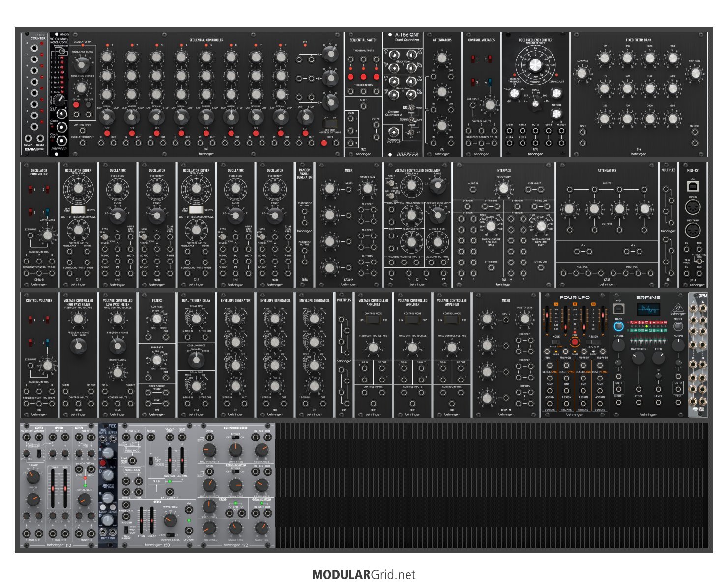Click the MIDI THRU DIN socket on CM1A
Viewport: 728px width, 585px height.
(692, 231)
